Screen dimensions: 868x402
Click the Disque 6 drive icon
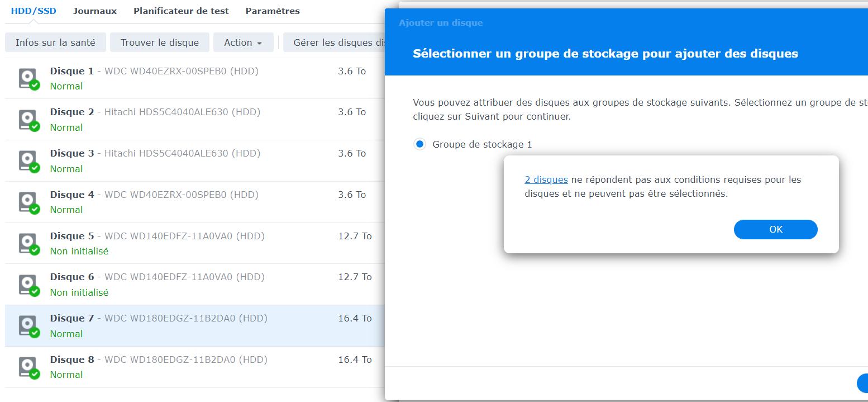tap(28, 285)
